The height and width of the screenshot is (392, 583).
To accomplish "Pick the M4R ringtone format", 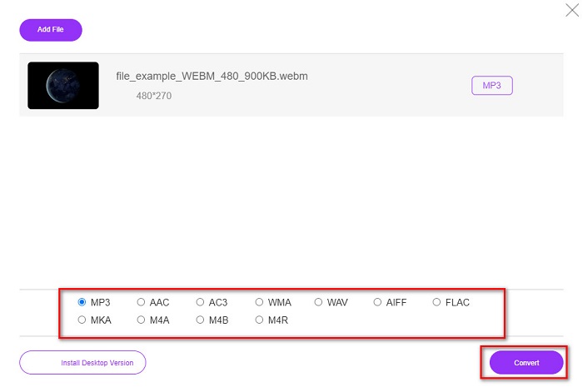I will (260, 320).
